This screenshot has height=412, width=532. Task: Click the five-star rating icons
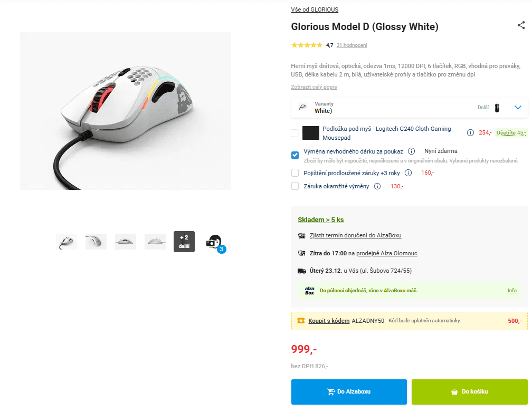pos(307,45)
